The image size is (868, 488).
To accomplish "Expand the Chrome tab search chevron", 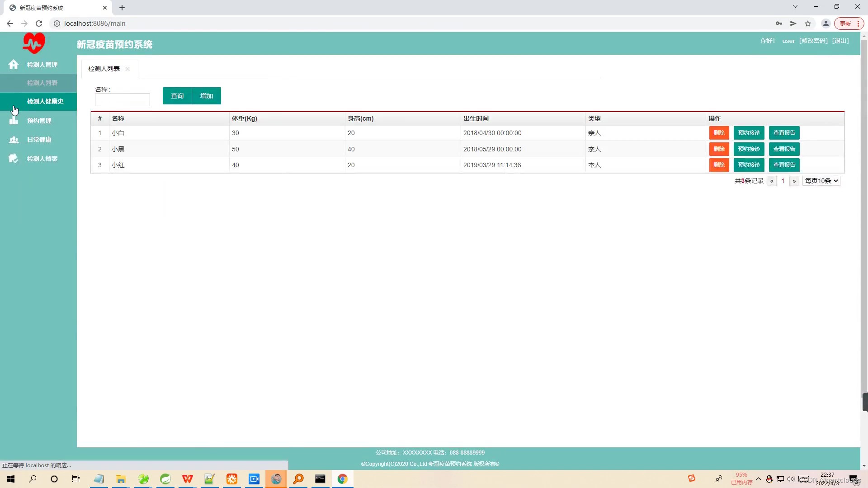I will point(795,7).
